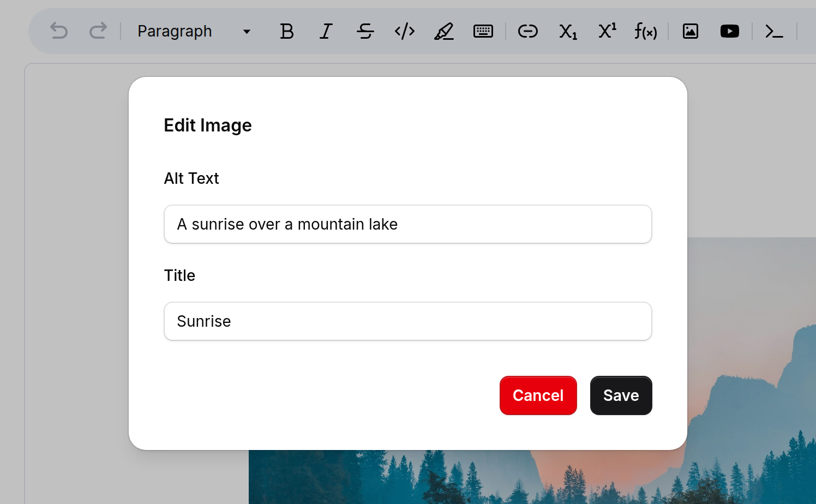Click the Title input field
816x504 pixels.
408,321
